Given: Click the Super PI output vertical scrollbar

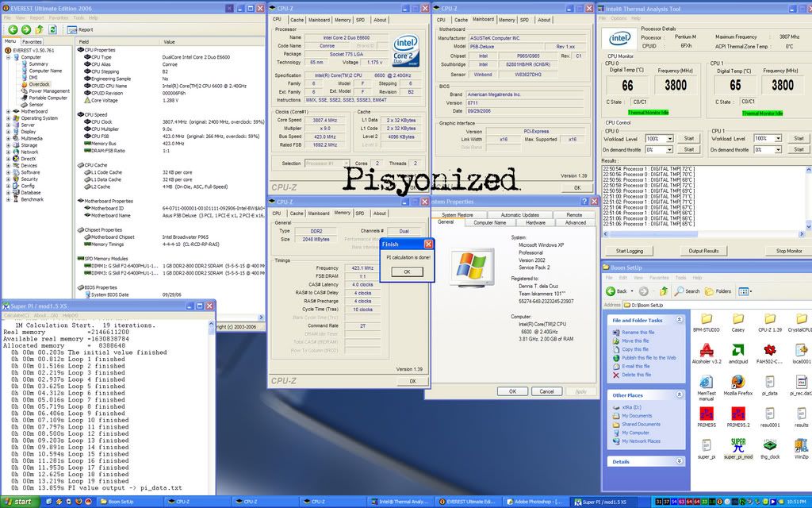Looking at the screenshot, I should [x=211, y=406].
